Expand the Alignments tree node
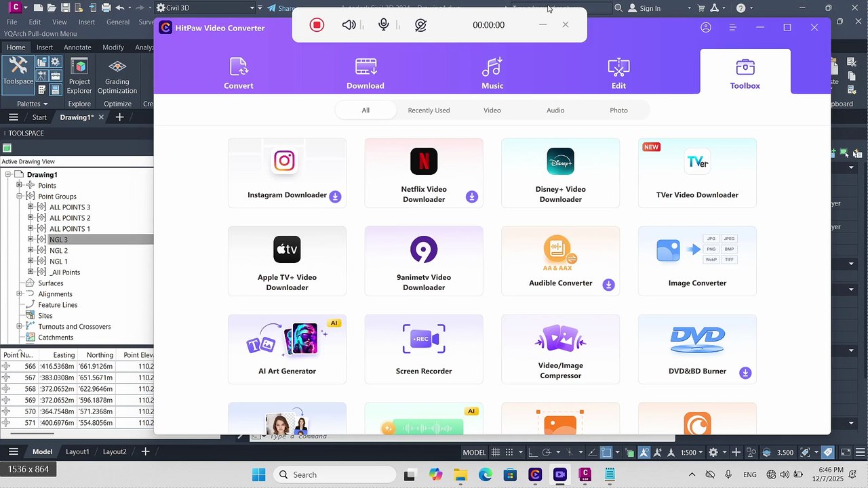Screen dimensions: 868x488 [20, 294]
